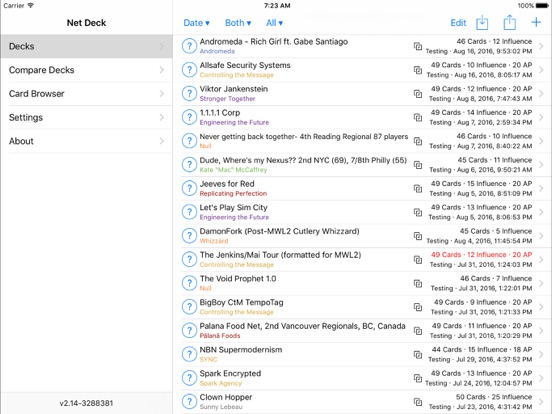This screenshot has height=414, width=552.
Task: Duplicate NBN Supermodernism via copy icon
Action: (x=418, y=355)
